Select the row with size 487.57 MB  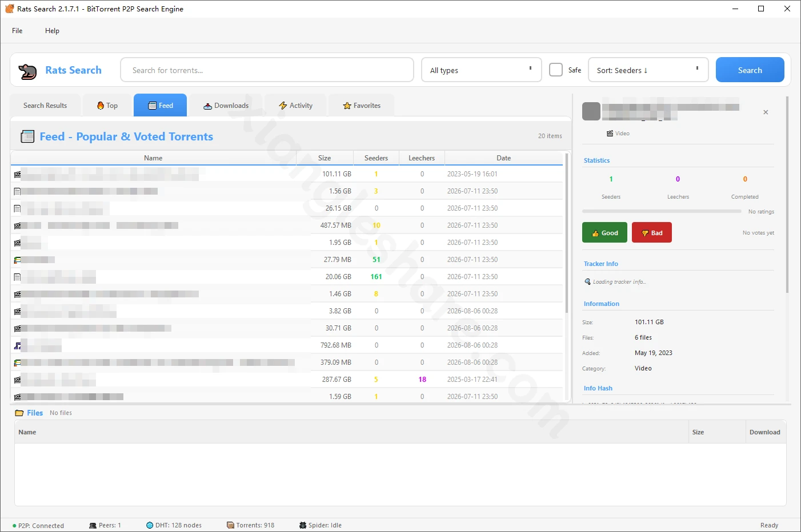coord(287,225)
